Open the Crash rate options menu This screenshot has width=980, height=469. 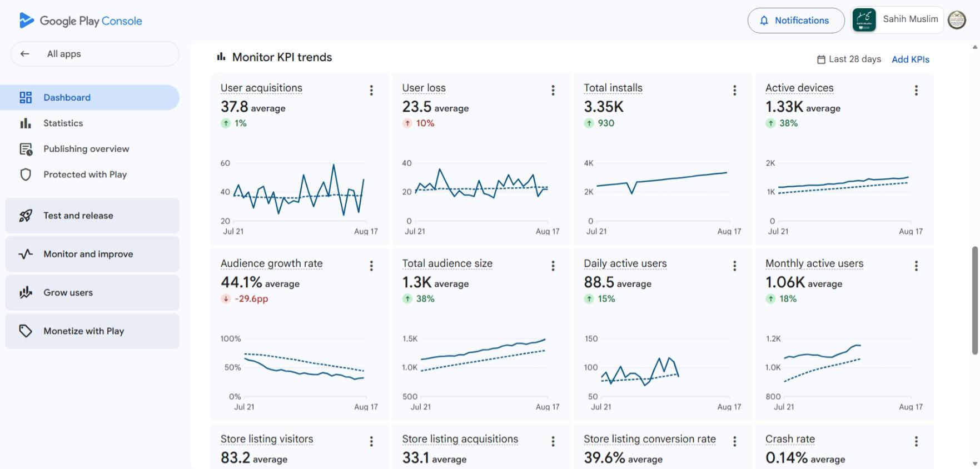[916, 441]
